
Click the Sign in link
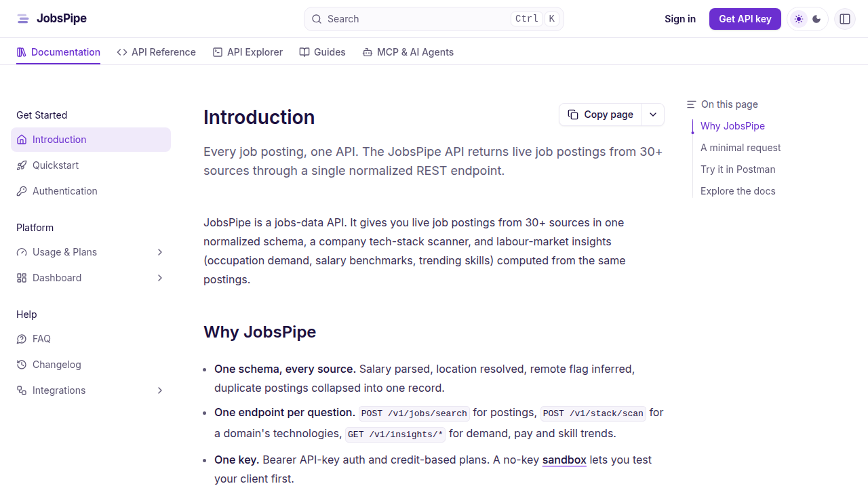pos(680,19)
